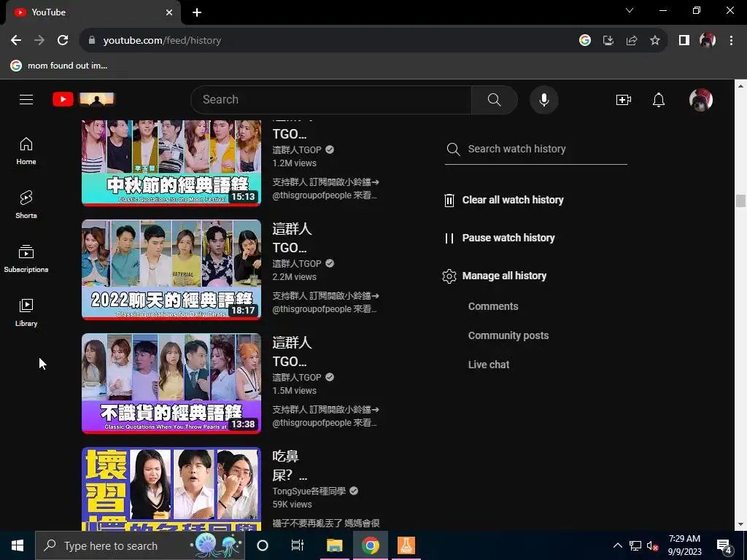Click the browser forward arrow
747x560 pixels.
[39, 41]
